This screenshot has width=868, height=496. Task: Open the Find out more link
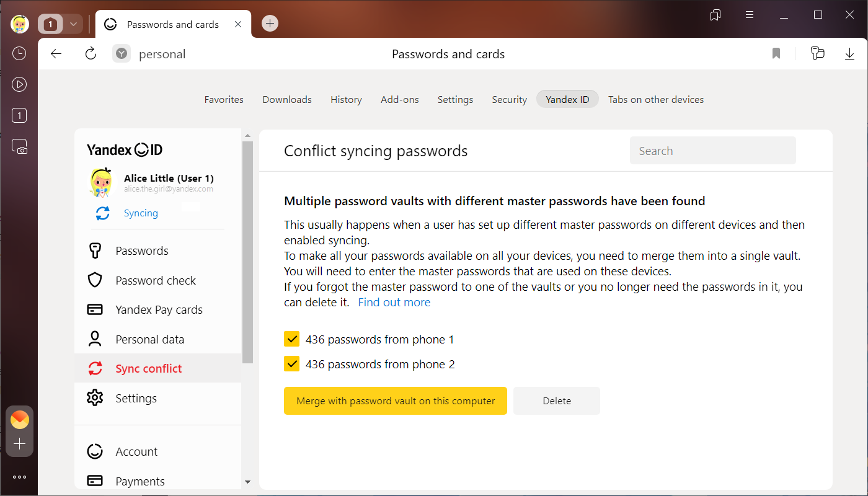click(394, 303)
